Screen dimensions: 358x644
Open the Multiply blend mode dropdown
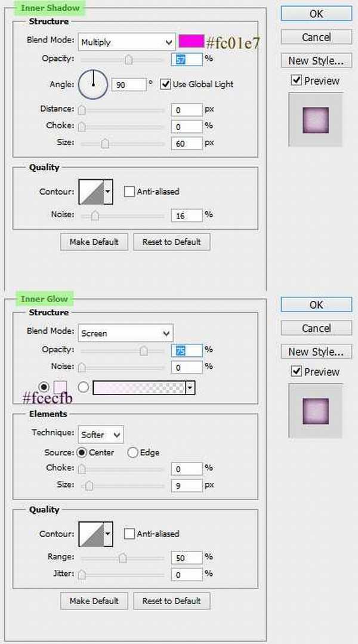point(126,42)
